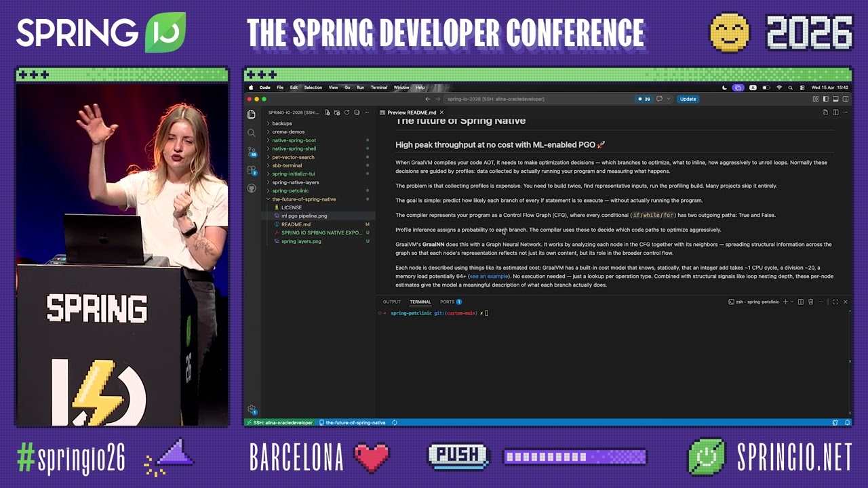The height and width of the screenshot is (488, 868).
Task: Click the Wi-Fi icon in menu bar
Action: (x=779, y=87)
